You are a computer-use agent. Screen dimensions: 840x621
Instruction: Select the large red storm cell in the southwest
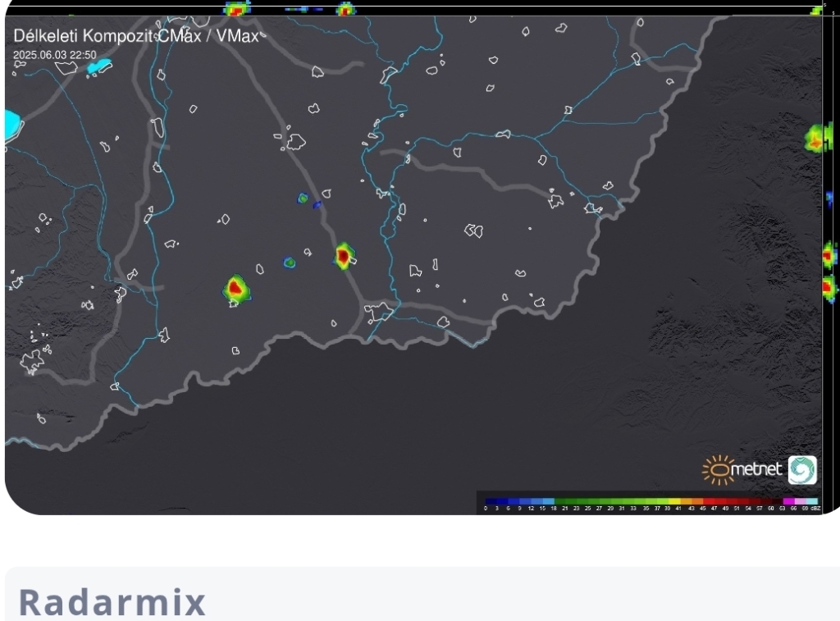point(236,288)
